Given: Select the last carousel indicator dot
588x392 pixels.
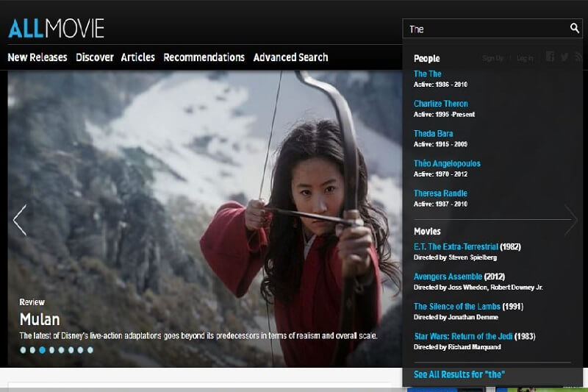Looking at the screenshot, I should pyautogui.click(x=90, y=350).
